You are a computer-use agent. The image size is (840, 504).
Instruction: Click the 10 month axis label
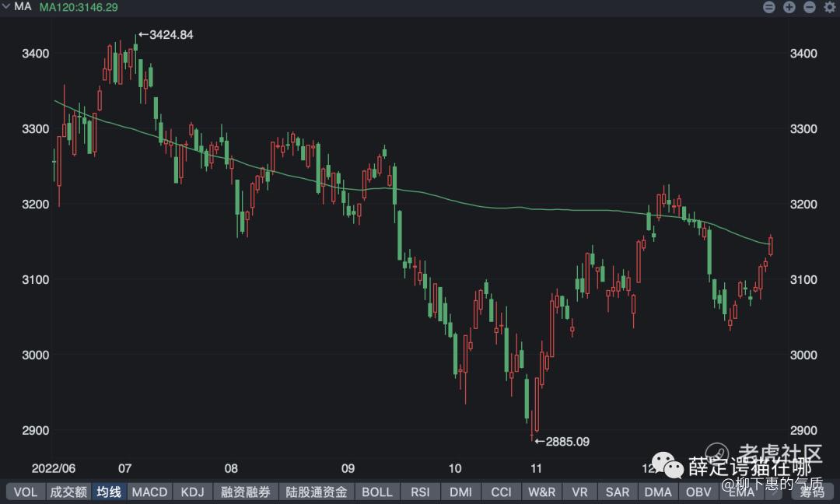click(455, 469)
